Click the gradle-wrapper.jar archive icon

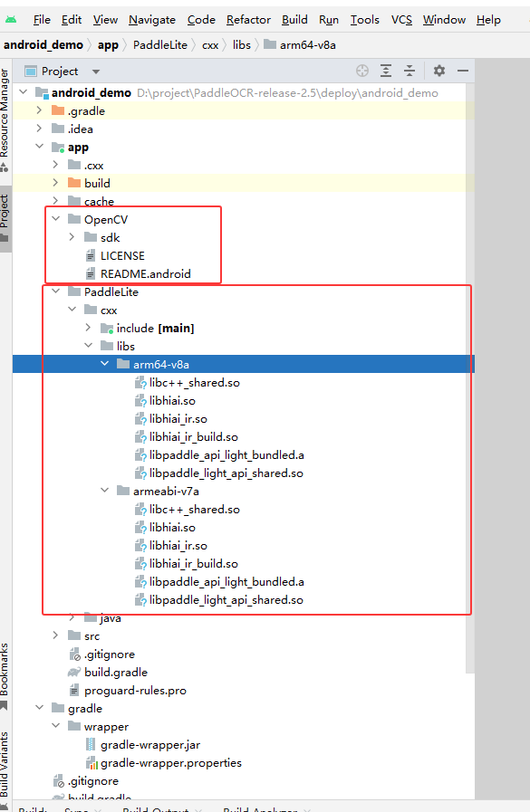pos(91,745)
